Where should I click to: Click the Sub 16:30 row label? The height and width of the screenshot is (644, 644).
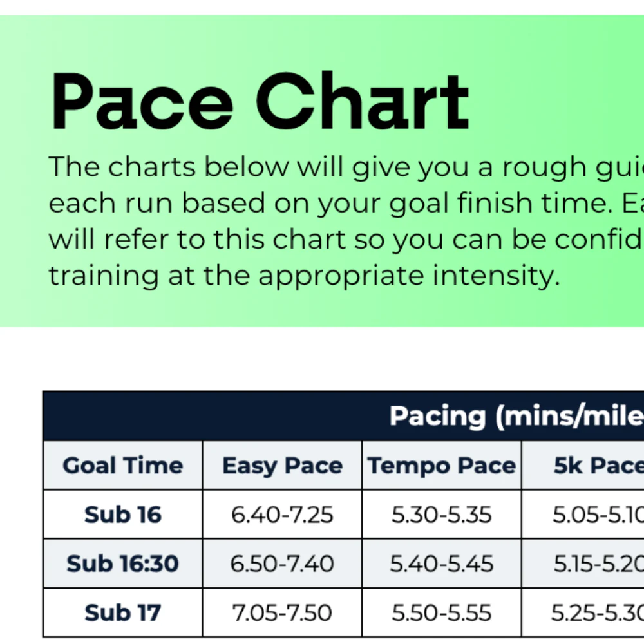pyautogui.click(x=123, y=563)
